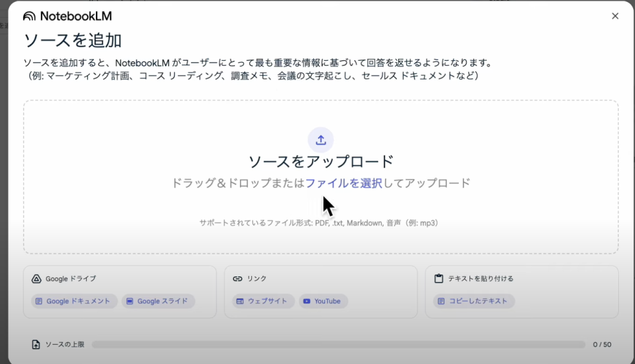Close the ソースを追加 dialog
The image size is (635, 364).
(x=615, y=16)
